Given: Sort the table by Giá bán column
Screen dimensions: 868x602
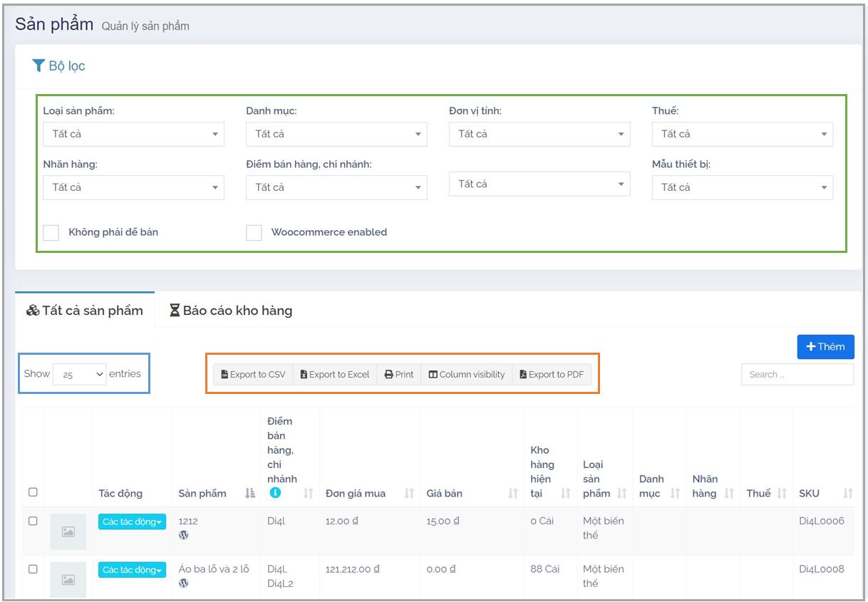Looking at the screenshot, I should pyautogui.click(x=512, y=493).
